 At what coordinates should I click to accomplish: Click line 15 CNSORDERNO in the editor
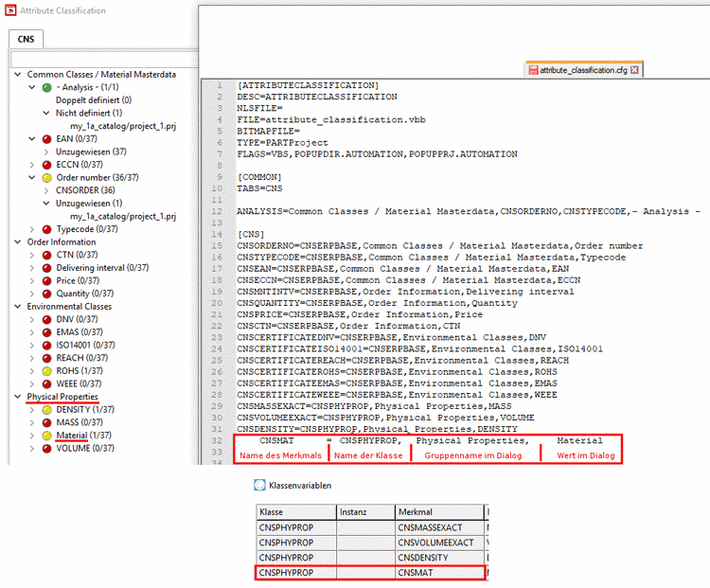click(439, 246)
